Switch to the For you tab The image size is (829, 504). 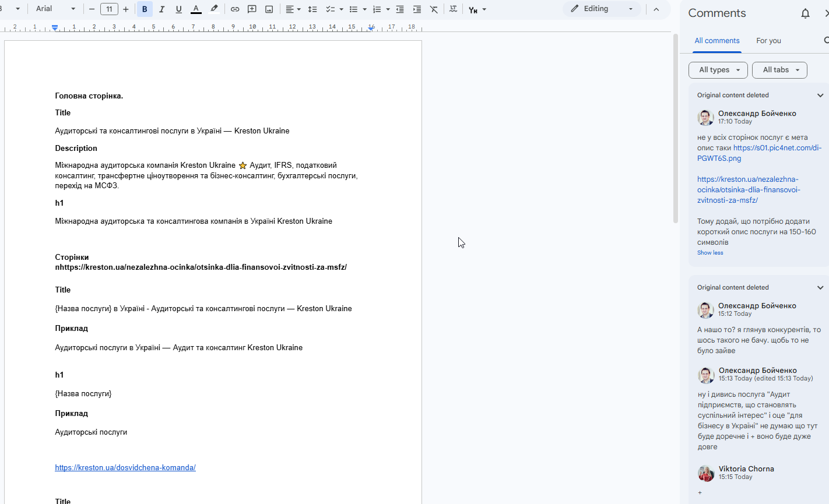click(x=768, y=41)
